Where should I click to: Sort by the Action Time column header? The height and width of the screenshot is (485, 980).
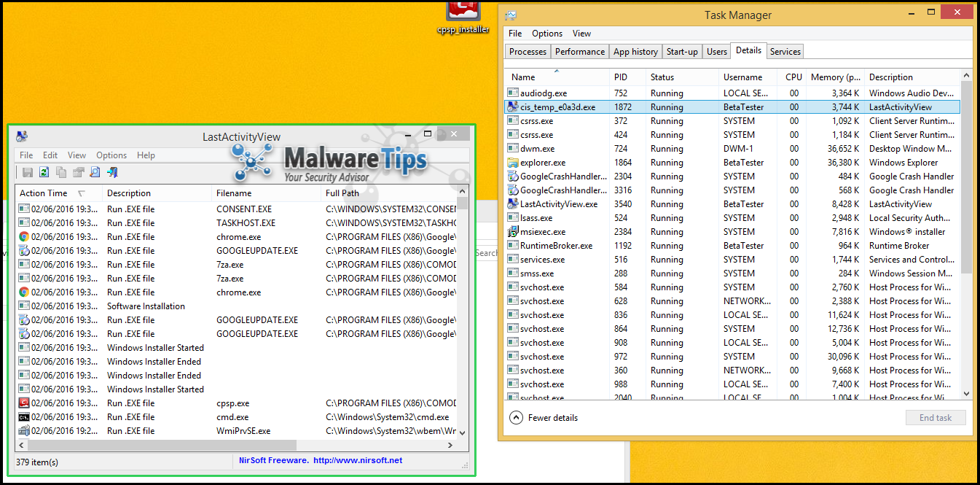[x=59, y=193]
